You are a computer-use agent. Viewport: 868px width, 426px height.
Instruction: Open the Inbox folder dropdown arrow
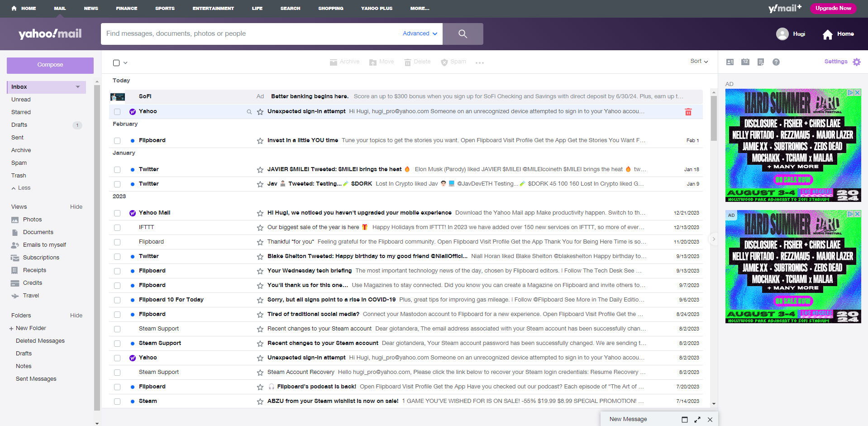pos(78,87)
